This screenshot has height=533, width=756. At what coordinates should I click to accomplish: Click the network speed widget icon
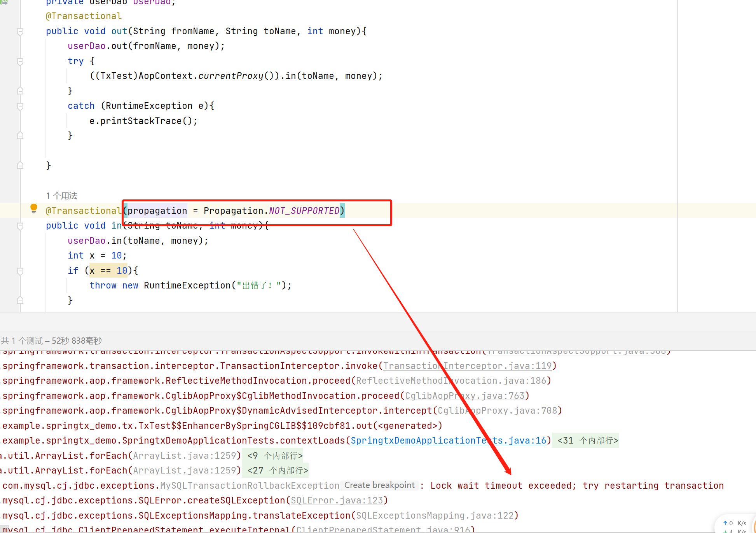click(735, 525)
